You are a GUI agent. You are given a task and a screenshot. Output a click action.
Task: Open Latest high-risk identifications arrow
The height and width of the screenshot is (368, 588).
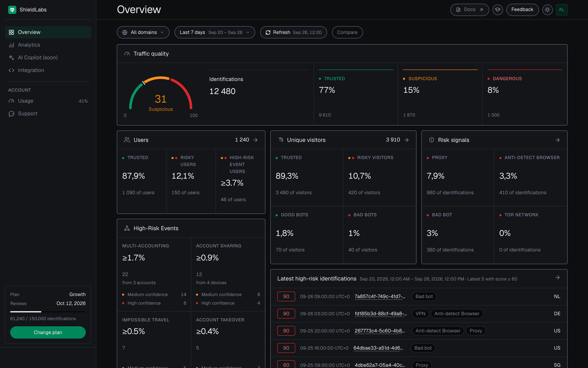click(558, 277)
